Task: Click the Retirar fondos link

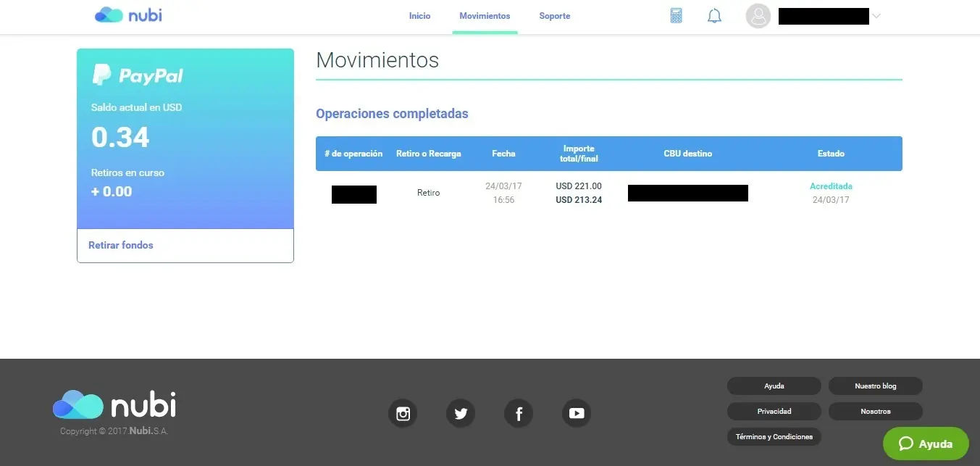Action: (x=121, y=245)
